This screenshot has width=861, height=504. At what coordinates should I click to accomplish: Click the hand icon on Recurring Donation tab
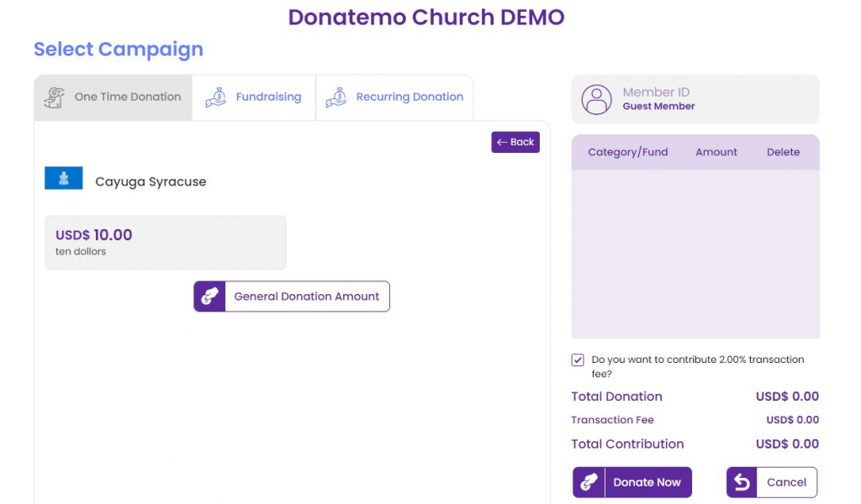tap(336, 97)
